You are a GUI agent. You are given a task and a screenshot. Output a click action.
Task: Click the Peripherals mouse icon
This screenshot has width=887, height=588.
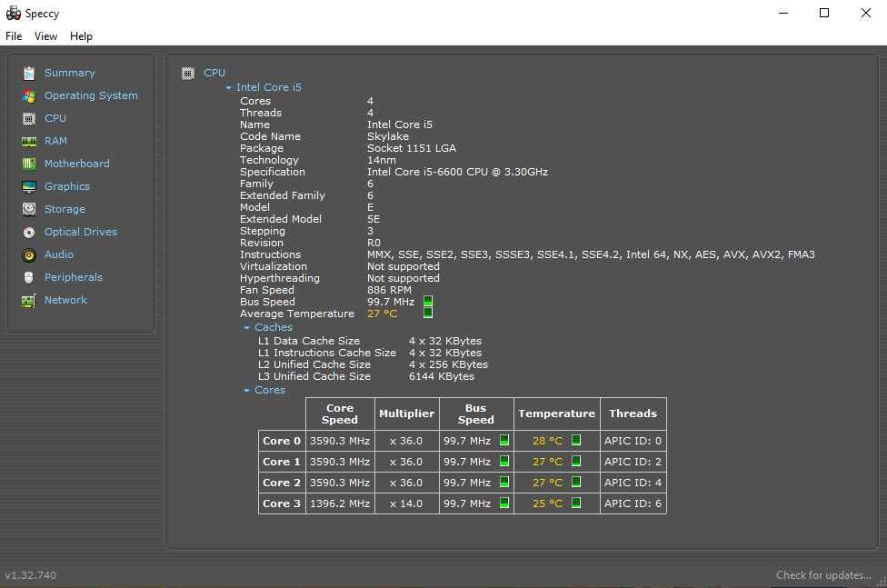coord(29,277)
